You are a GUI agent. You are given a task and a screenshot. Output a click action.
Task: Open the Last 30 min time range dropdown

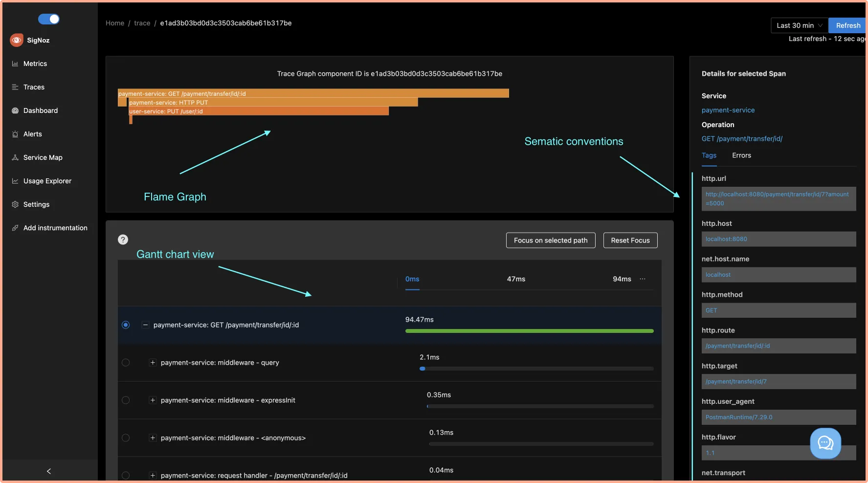pos(800,25)
